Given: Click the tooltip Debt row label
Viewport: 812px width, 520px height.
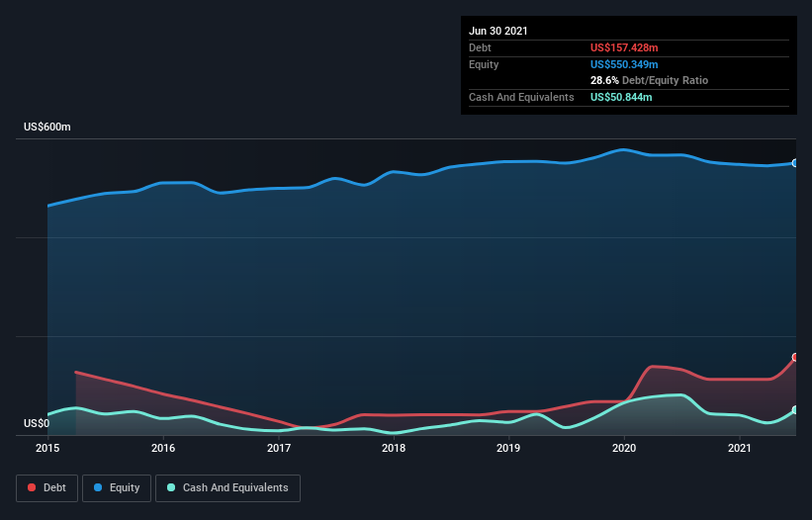Looking at the screenshot, I should (x=480, y=47).
